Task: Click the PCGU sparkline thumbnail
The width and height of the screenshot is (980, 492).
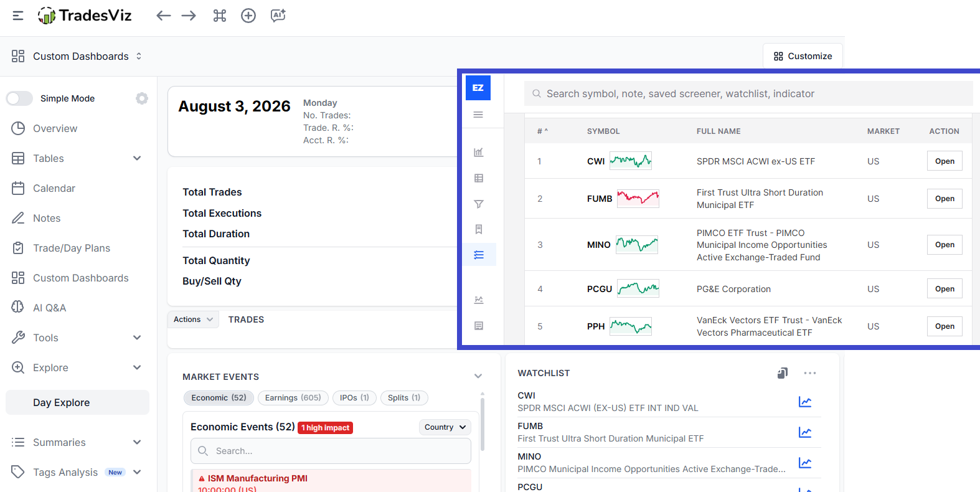Action: pyautogui.click(x=638, y=289)
